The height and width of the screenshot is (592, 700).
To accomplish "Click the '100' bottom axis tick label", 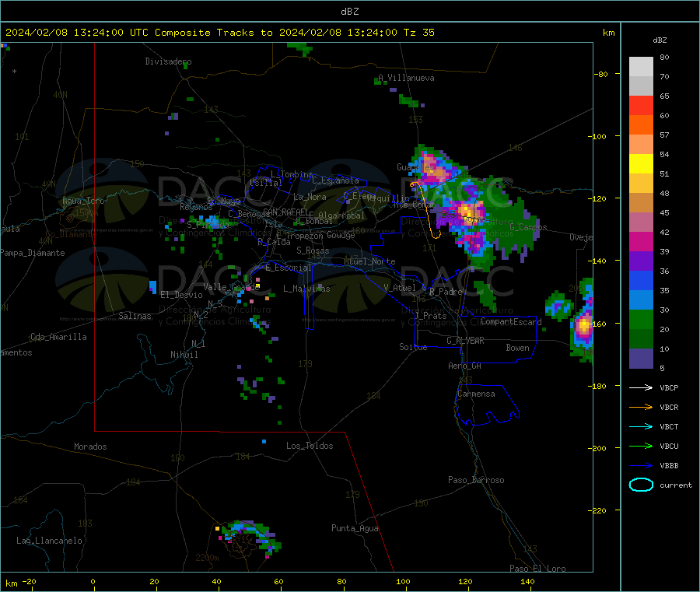I will 403,581.
